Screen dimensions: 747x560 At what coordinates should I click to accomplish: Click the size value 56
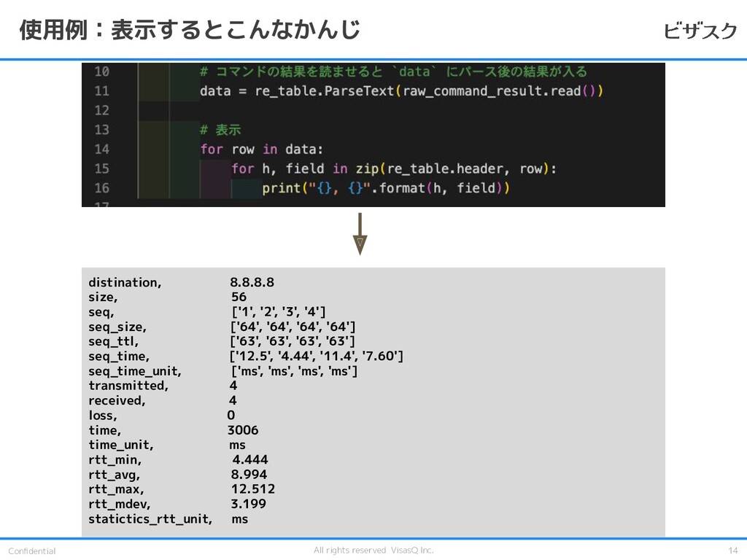(x=239, y=297)
